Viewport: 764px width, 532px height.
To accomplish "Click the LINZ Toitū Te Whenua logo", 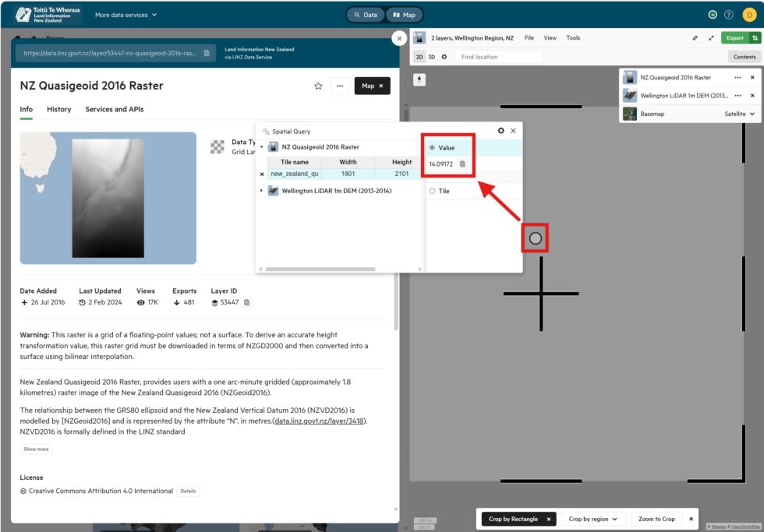I will (48, 15).
